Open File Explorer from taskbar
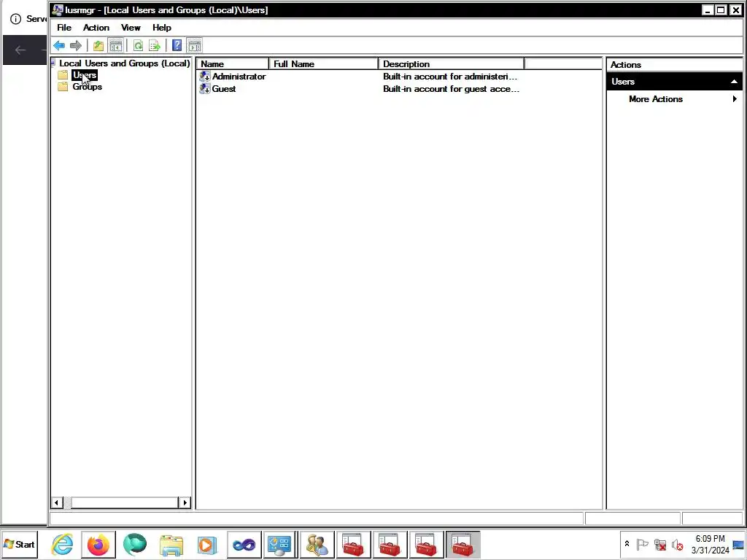The height and width of the screenshot is (560, 747). point(171,544)
